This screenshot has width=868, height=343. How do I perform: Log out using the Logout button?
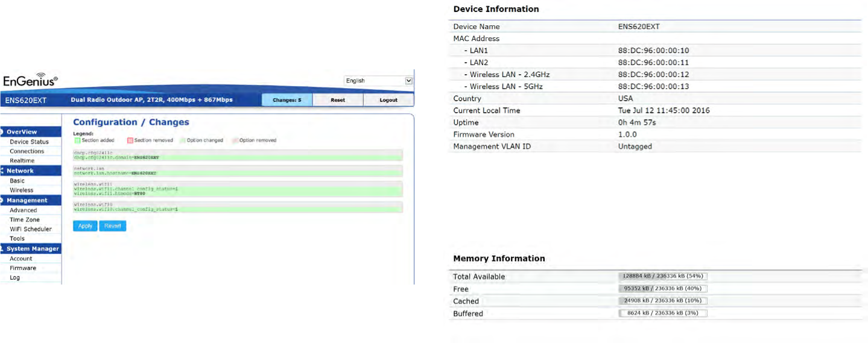[388, 100]
